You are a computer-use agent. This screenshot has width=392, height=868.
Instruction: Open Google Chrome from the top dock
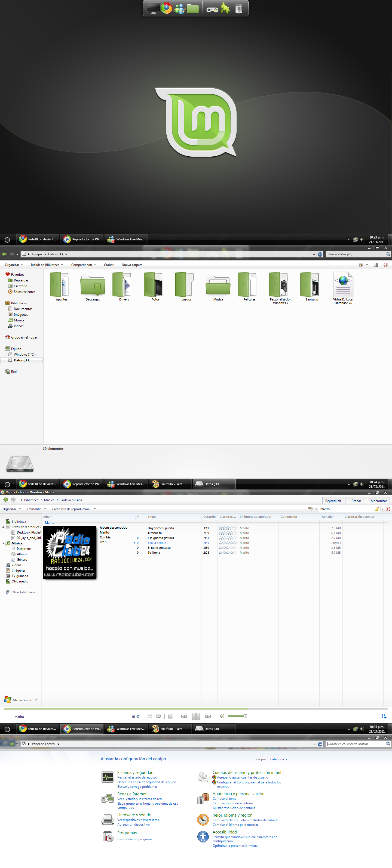(x=166, y=8)
